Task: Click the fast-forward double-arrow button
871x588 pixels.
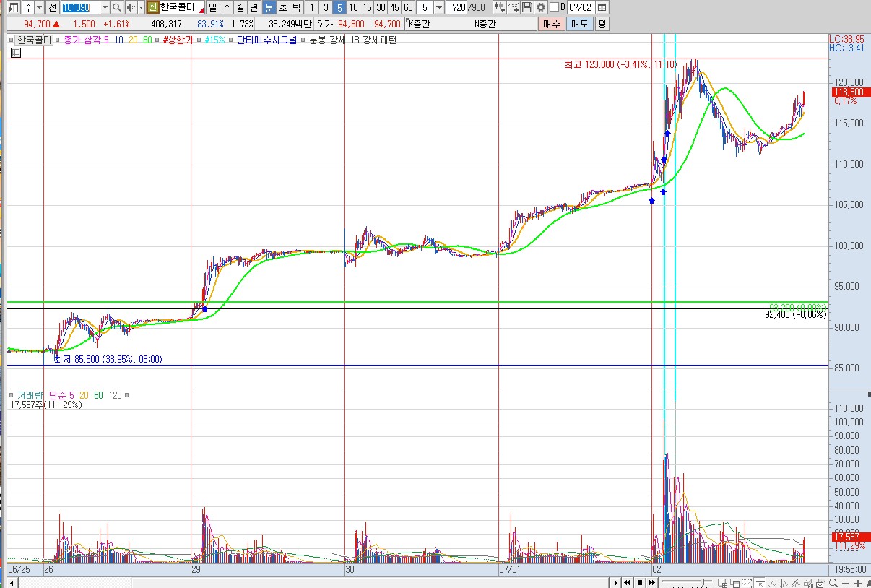Action: pyautogui.click(x=652, y=582)
